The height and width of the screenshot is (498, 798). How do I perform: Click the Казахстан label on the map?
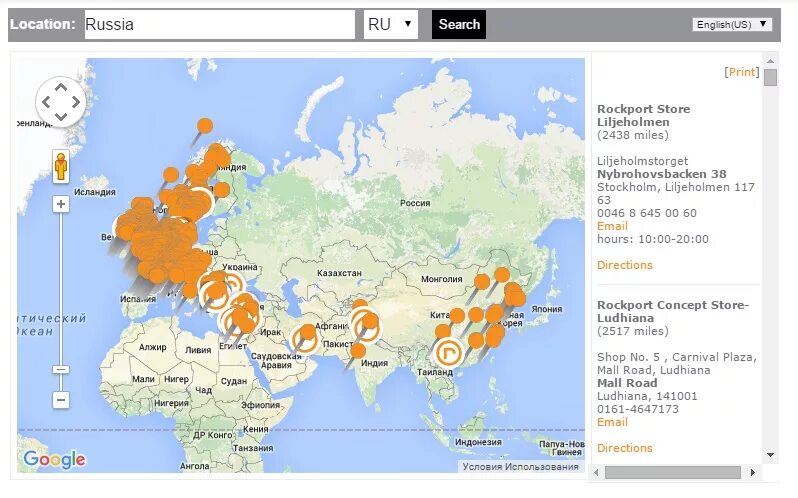click(339, 273)
